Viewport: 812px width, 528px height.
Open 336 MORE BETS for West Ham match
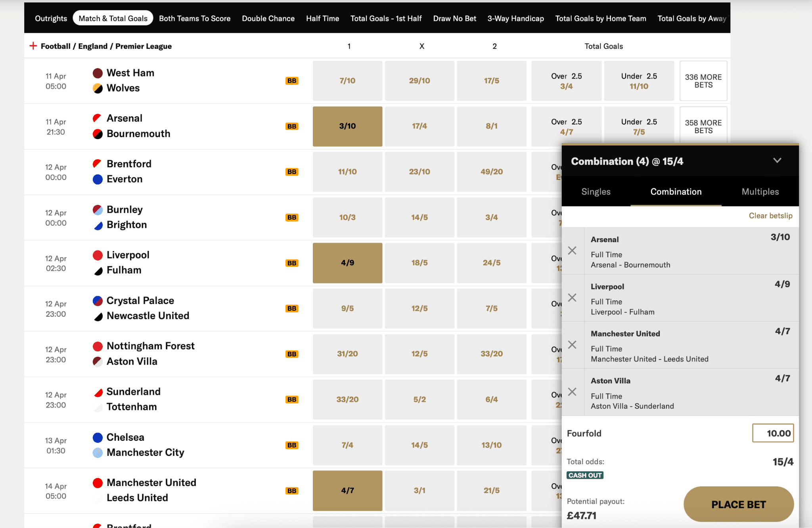pos(703,80)
